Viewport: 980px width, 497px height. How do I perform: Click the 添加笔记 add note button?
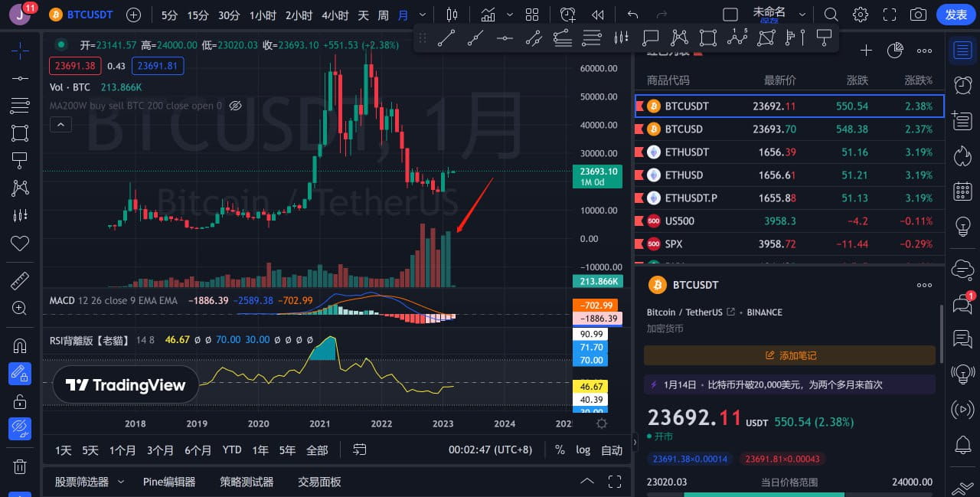[x=789, y=355]
